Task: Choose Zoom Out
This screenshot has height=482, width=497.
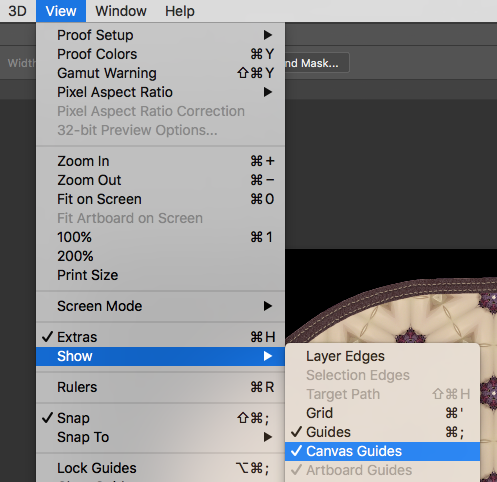Action: 160,180
